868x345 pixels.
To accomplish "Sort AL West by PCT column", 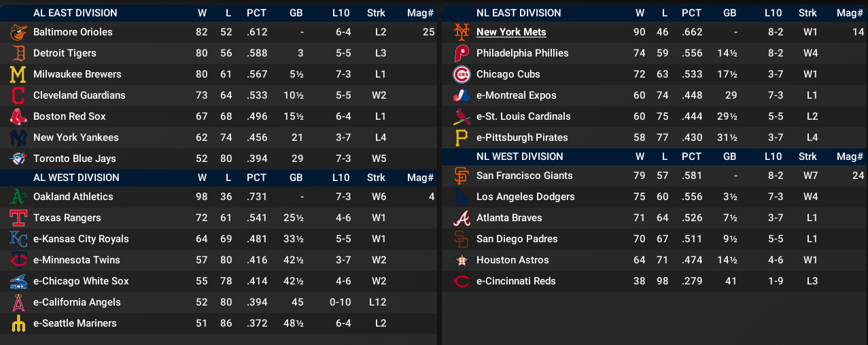I will [x=256, y=178].
